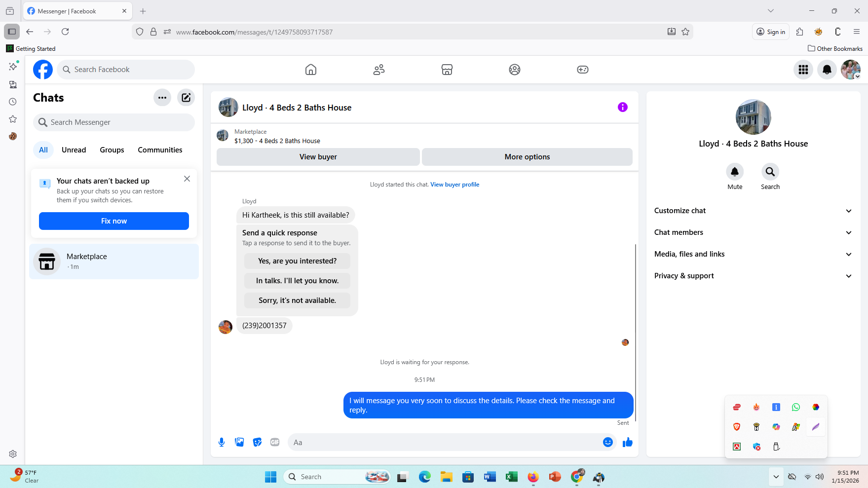Open Microsoft Word from the taskbar
Viewport: 868px width, 488px height.
click(490, 477)
